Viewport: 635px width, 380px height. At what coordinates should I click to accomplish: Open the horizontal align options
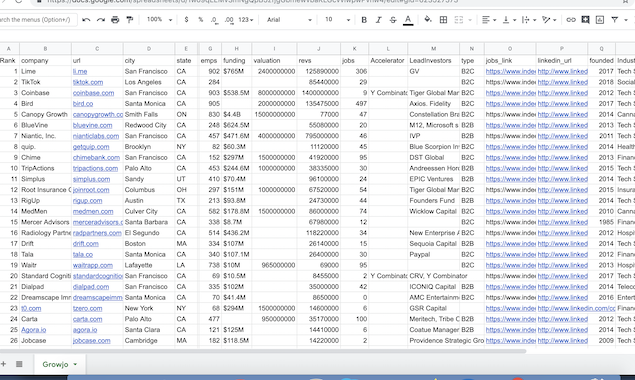point(489,19)
